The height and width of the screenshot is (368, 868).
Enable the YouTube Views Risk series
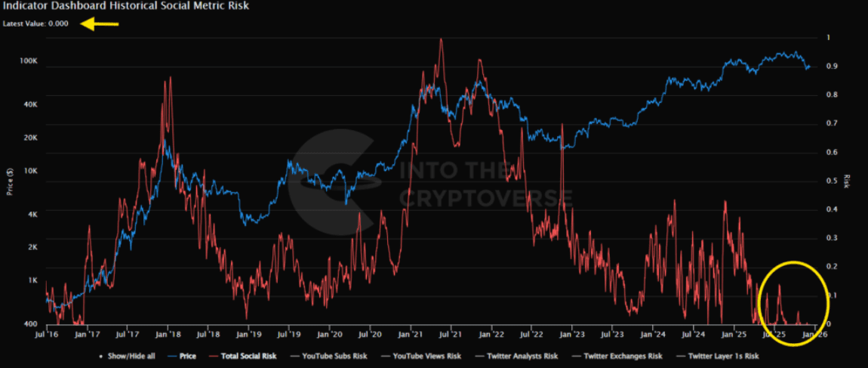tap(423, 356)
